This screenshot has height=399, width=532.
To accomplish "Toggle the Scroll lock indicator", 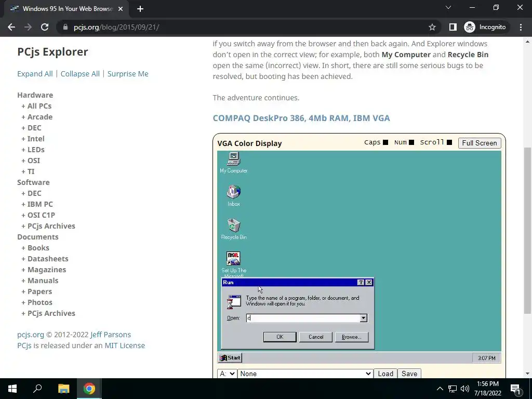I will click(x=449, y=142).
